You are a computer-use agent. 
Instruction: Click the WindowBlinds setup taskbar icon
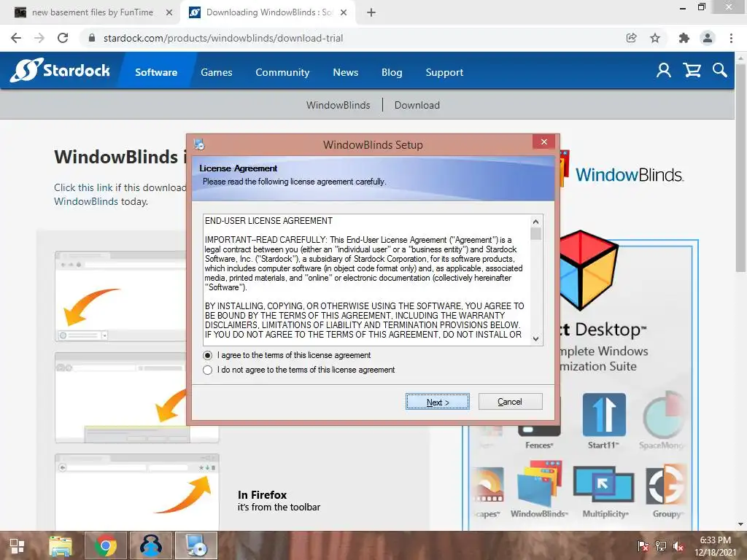tap(196, 545)
